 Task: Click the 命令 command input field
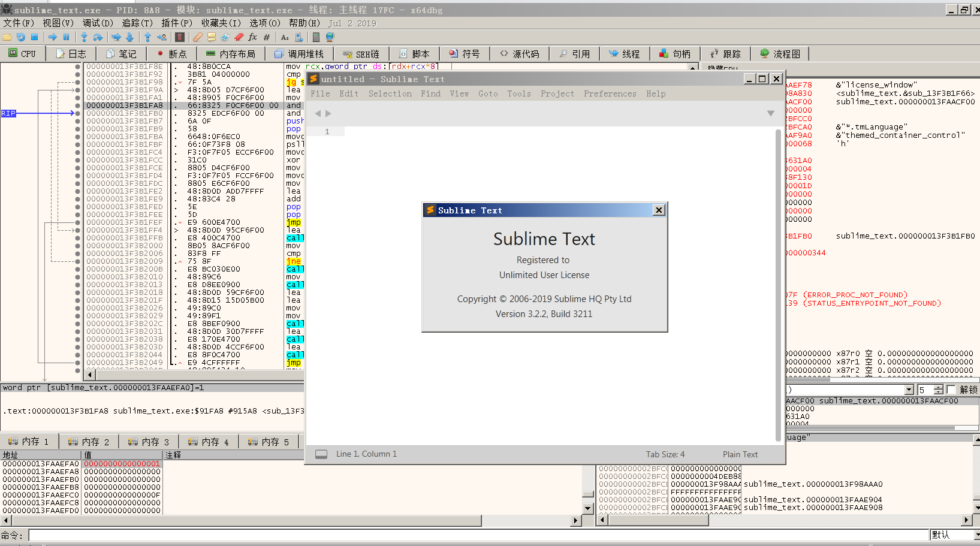coord(479,535)
